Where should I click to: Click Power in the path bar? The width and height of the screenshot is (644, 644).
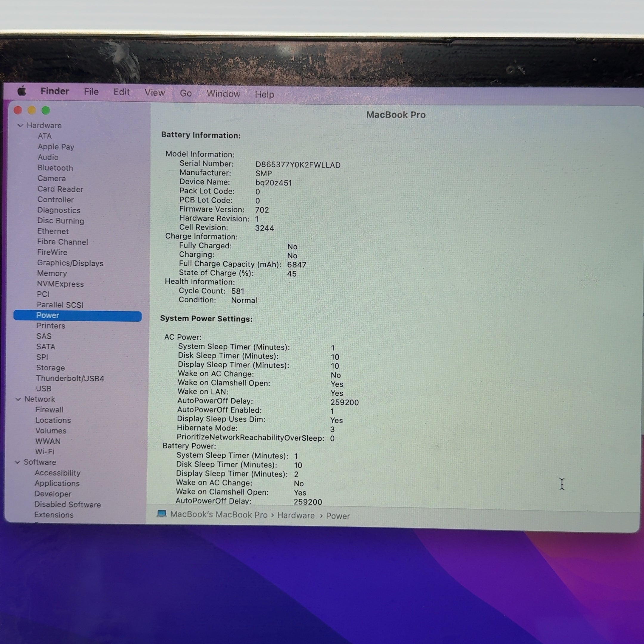(338, 516)
